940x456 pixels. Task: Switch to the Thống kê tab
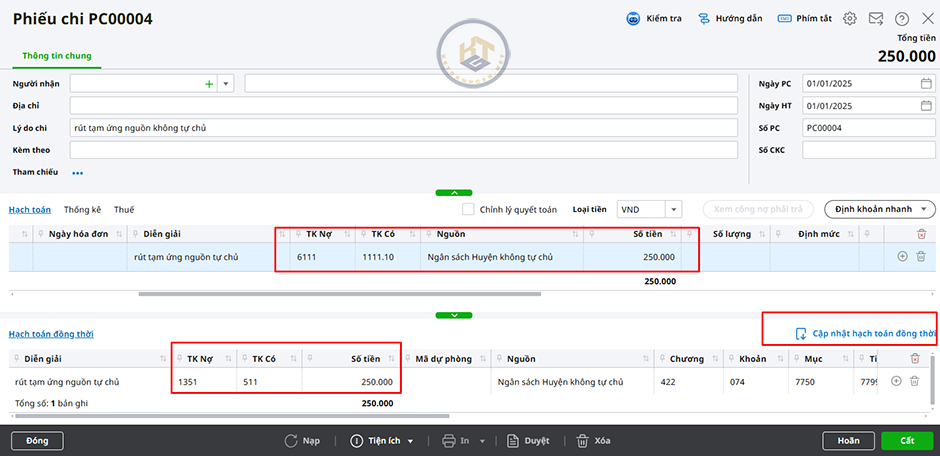pyautogui.click(x=82, y=210)
